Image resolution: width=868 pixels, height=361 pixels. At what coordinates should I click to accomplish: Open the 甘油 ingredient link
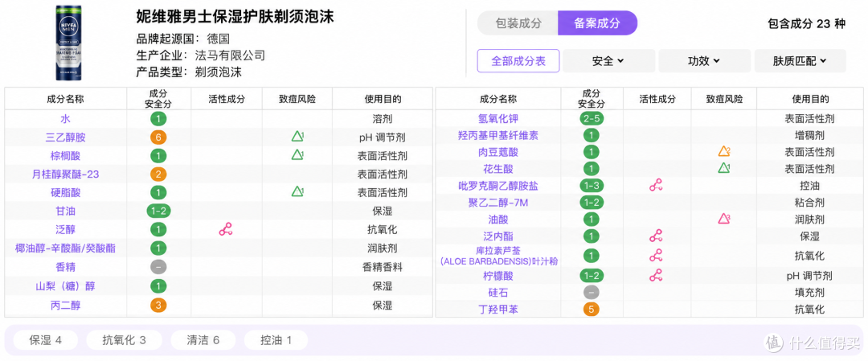tap(65, 211)
